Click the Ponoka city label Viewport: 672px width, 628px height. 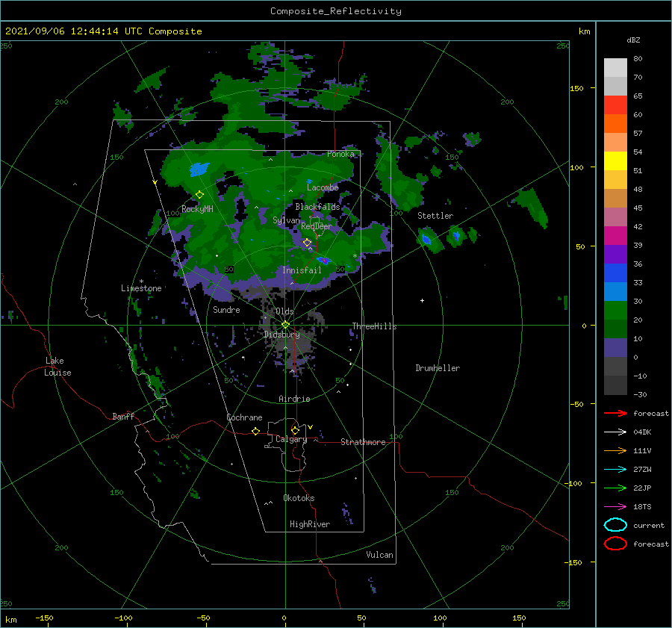[x=340, y=154]
